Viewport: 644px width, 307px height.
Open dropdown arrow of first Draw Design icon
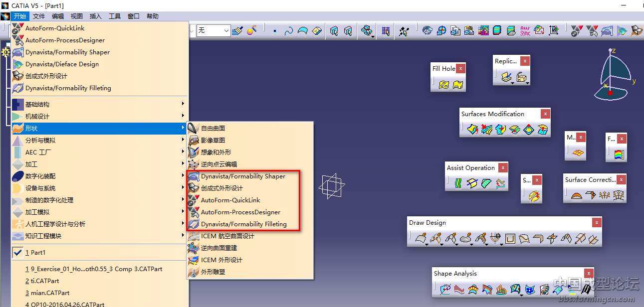(427, 244)
